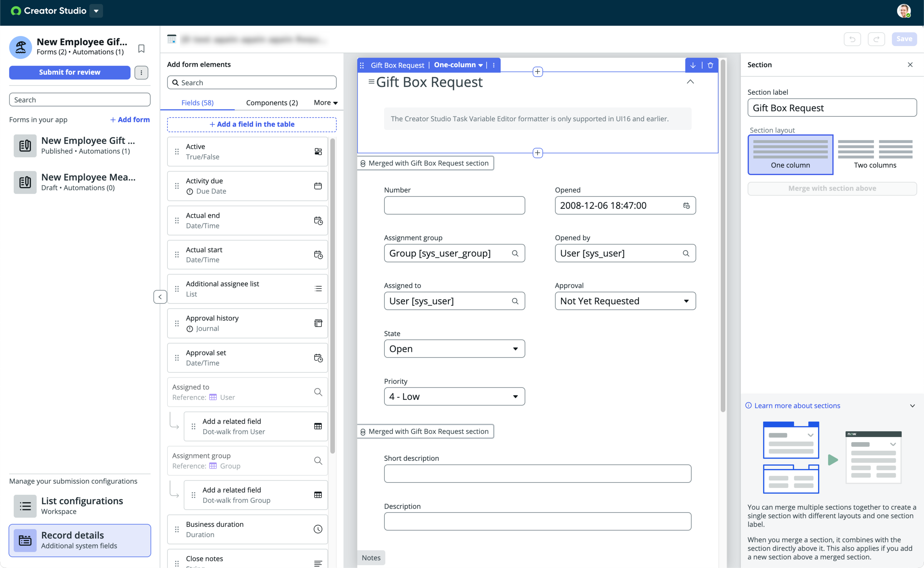The image size is (924, 568).
Task: Click the Approval history journal icon
Action: 318,323
